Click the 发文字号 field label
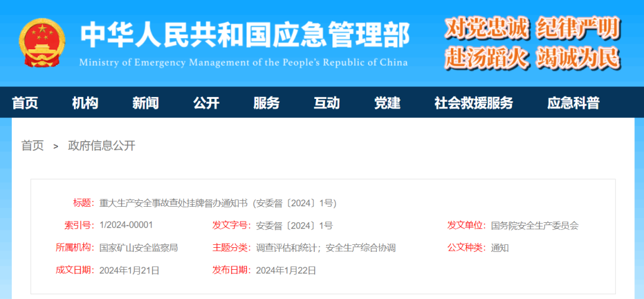The image size is (644, 299). pyautogui.click(x=231, y=226)
